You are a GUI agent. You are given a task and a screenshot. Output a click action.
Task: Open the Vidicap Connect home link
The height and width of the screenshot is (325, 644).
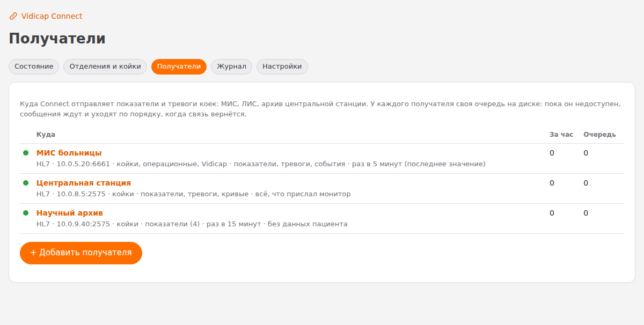point(46,16)
